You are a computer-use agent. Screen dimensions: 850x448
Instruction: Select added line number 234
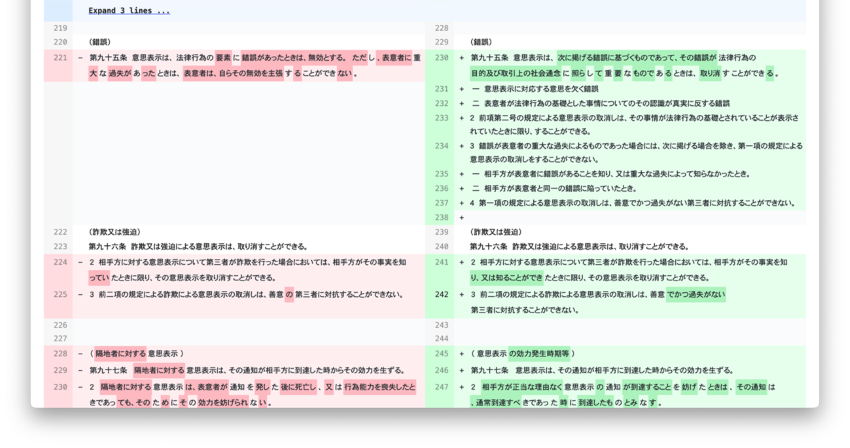coord(441,146)
